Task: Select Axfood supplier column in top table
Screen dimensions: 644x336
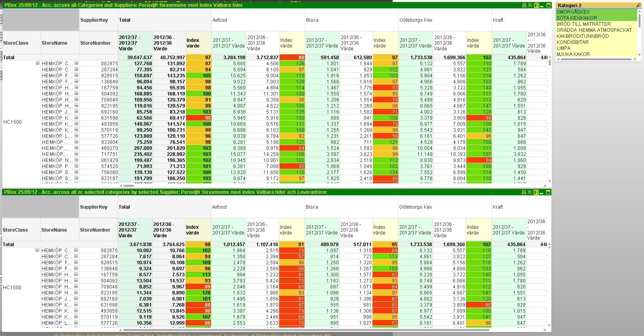Action: click(258, 20)
